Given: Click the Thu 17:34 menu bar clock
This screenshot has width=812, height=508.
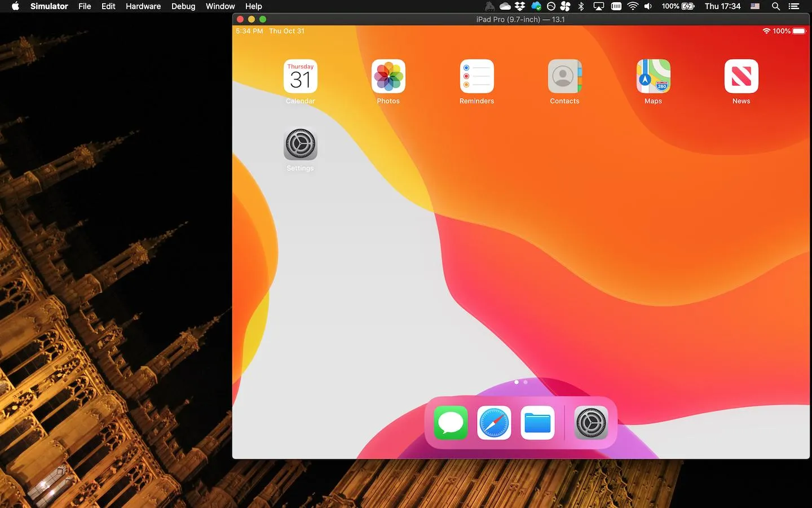Looking at the screenshot, I should click(722, 6).
